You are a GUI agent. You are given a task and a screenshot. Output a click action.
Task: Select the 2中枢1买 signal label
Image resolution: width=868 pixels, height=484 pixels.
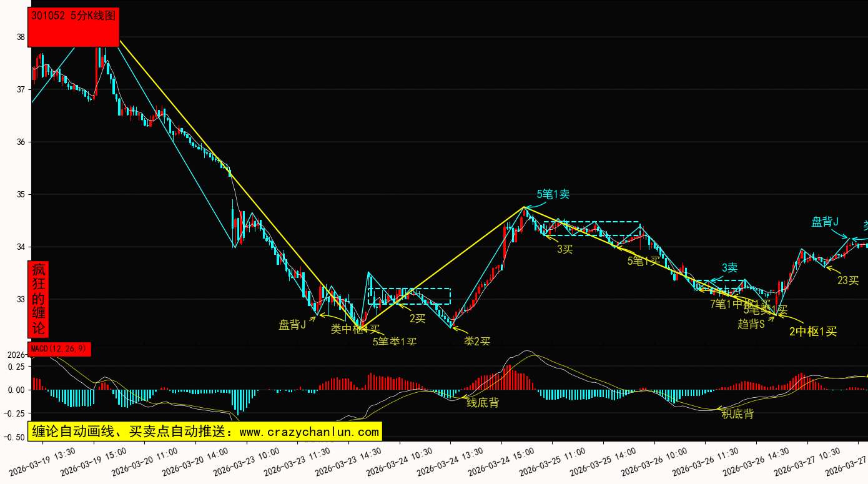812,332
